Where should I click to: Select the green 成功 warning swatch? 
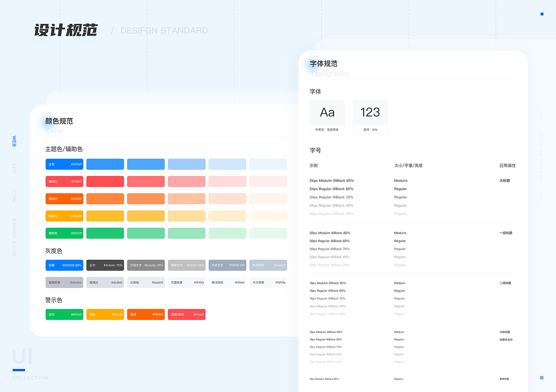64,314
